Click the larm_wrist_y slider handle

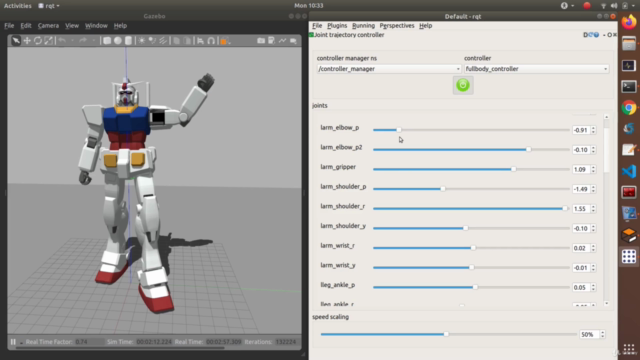pyautogui.click(x=471, y=267)
